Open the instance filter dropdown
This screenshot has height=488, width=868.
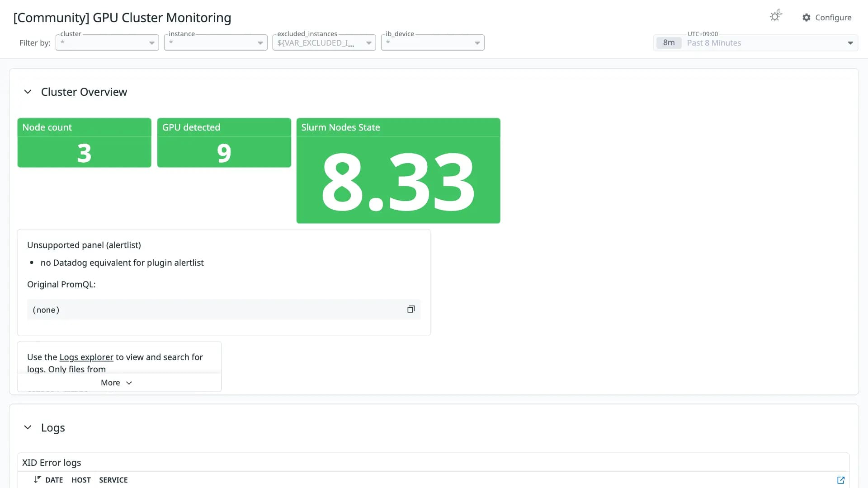[x=216, y=42]
